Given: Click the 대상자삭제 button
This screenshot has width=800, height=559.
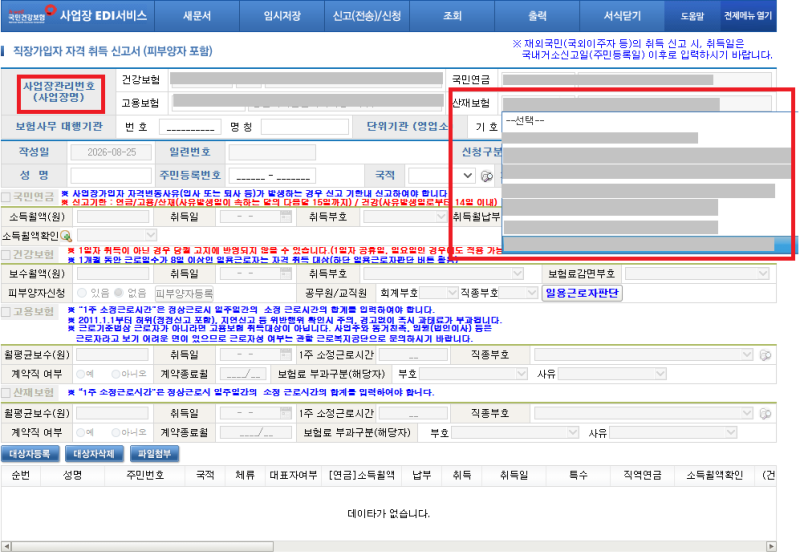Looking at the screenshot, I should point(94,453).
